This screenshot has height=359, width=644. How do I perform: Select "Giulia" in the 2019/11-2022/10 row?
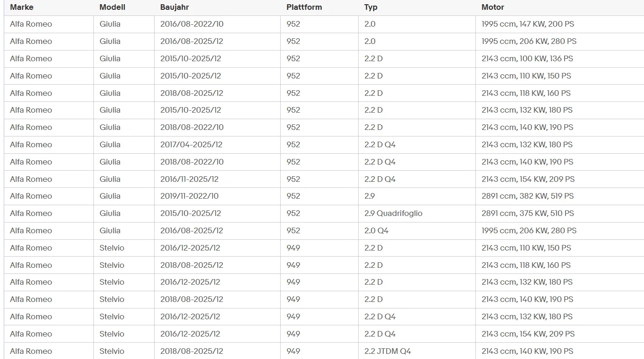(110, 196)
